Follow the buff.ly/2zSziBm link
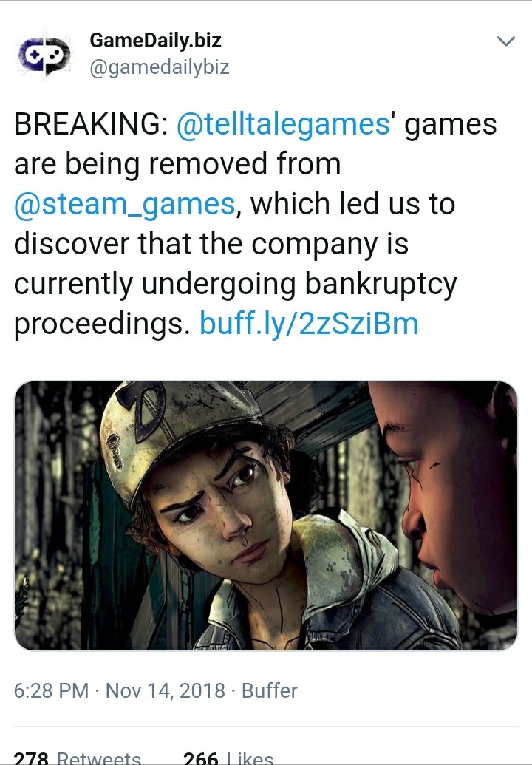Screen dimensions: 532x765 [309, 324]
